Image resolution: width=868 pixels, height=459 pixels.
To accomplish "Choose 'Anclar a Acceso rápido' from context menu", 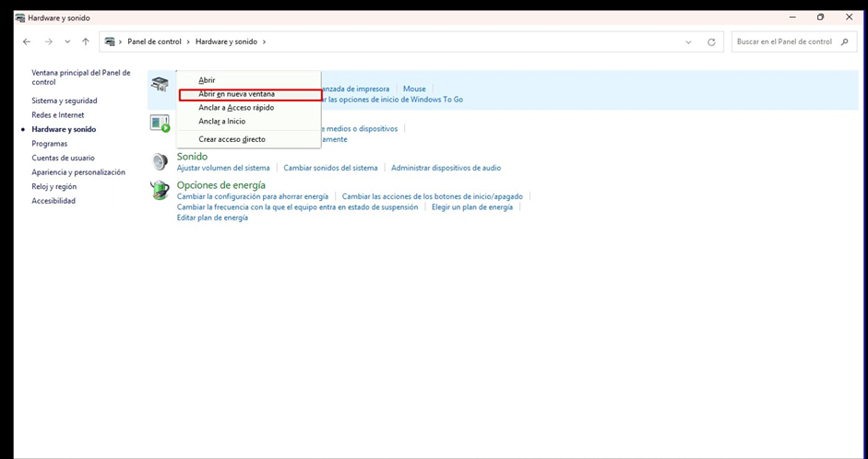I will pyautogui.click(x=236, y=108).
